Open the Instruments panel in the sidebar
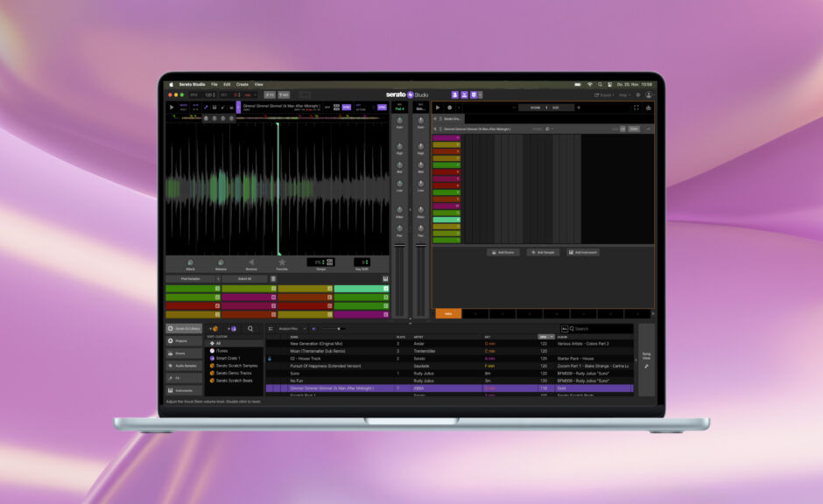The height and width of the screenshot is (504, 823). 186,390
